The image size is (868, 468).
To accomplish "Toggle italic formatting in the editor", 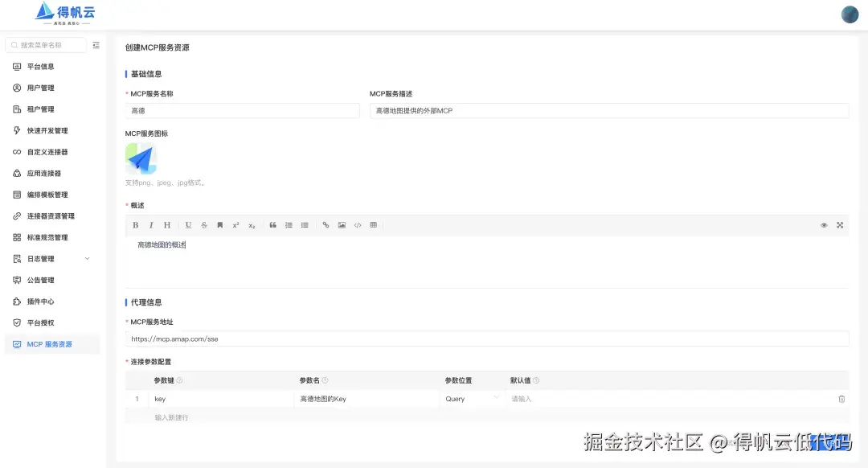I will pos(151,225).
